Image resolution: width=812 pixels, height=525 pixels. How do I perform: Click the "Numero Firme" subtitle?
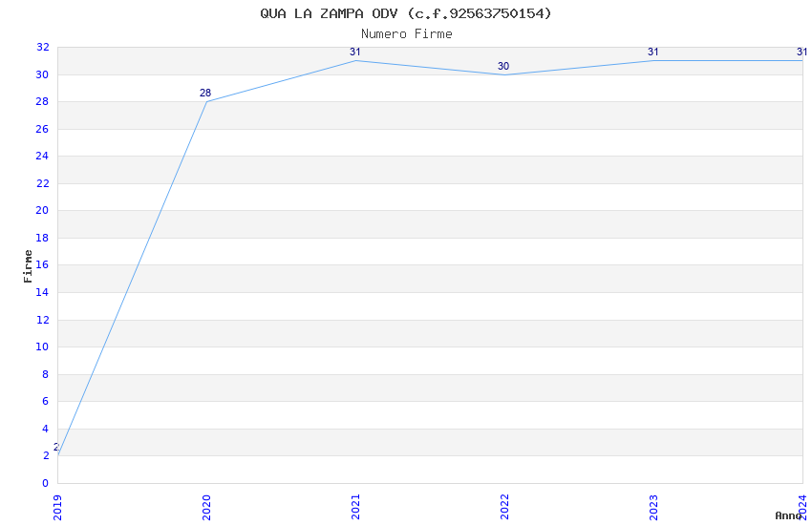coord(407,34)
